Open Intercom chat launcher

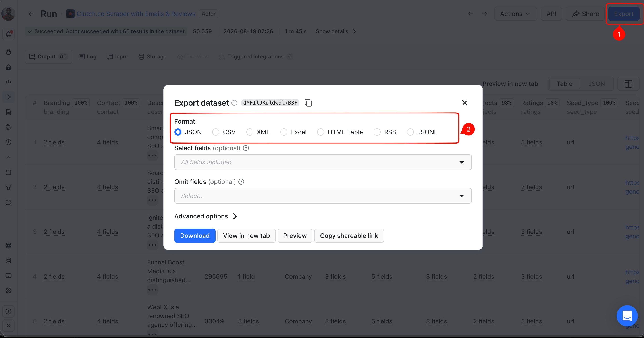(627, 315)
